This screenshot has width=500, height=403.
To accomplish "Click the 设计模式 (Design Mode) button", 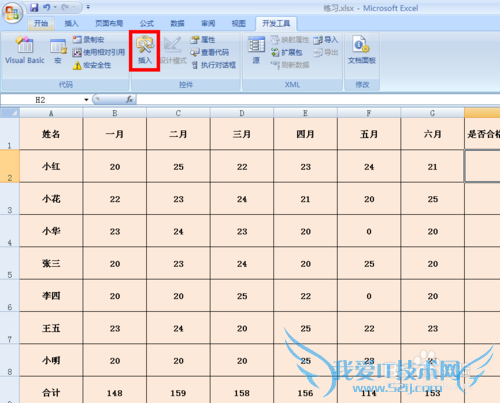I will click(173, 50).
